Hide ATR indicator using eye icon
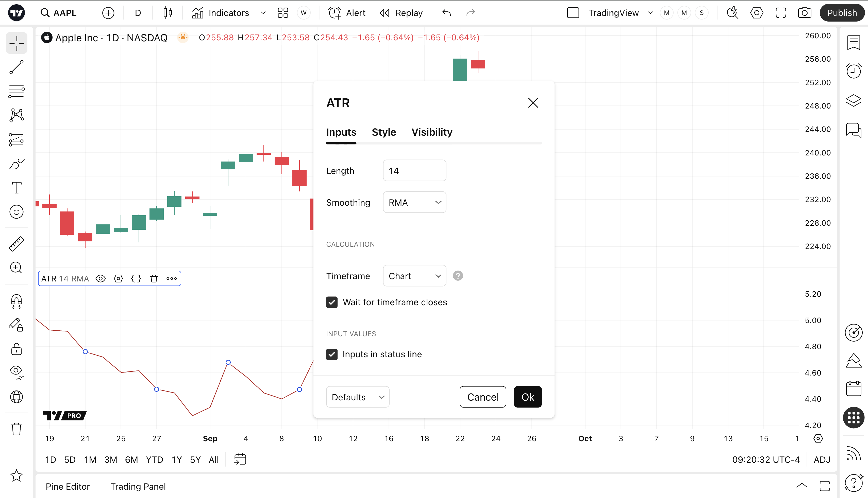Image resolution: width=868 pixels, height=498 pixels. 101,278
